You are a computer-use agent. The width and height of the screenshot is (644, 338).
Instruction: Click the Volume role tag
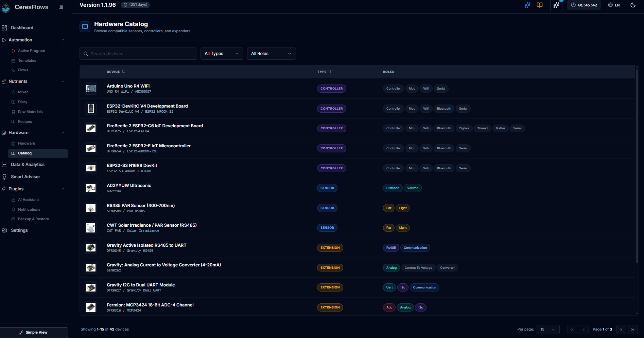(413, 188)
